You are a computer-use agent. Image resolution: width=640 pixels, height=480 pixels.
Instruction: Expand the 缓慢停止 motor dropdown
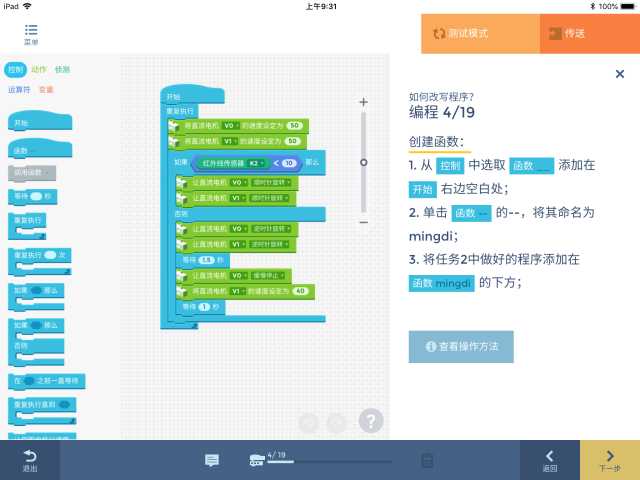tap(273, 275)
